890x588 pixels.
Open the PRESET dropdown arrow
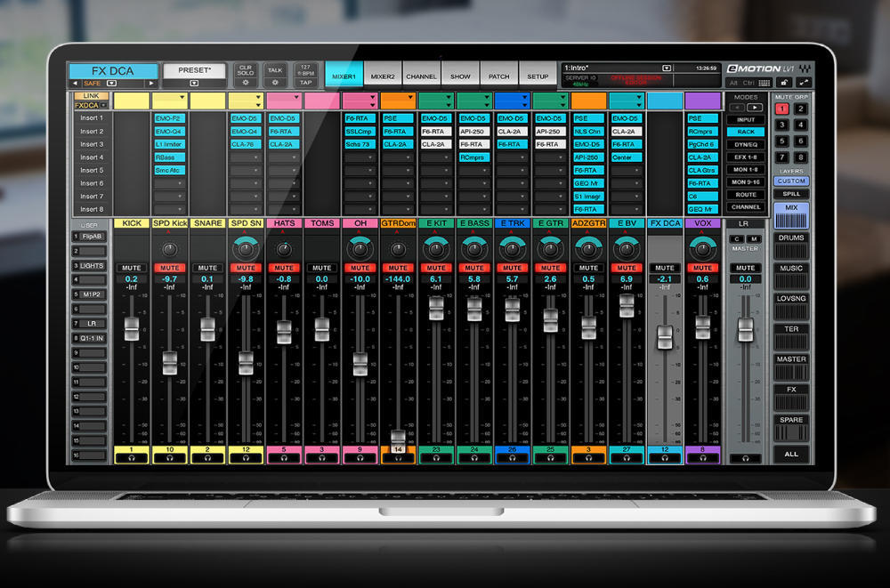coord(196,83)
